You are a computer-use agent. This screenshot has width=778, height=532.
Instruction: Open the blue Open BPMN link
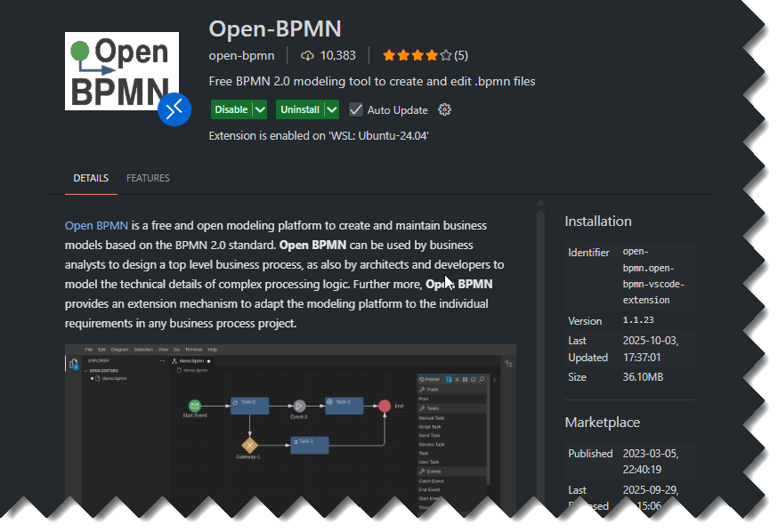click(x=96, y=225)
